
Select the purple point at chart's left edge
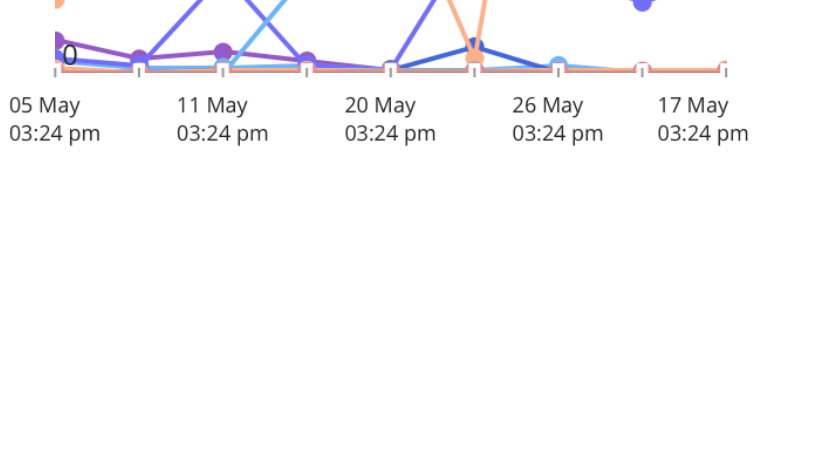coord(56,42)
